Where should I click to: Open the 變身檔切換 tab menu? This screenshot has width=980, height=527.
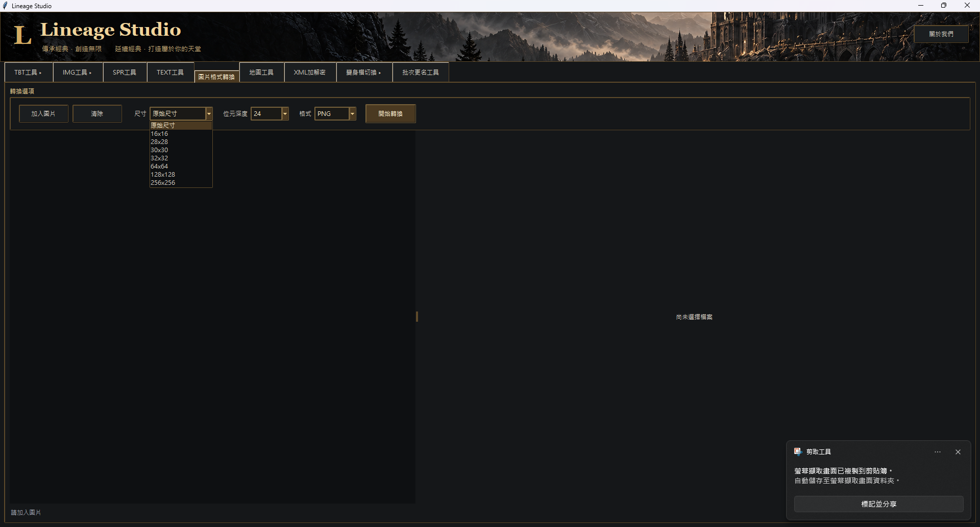point(364,73)
